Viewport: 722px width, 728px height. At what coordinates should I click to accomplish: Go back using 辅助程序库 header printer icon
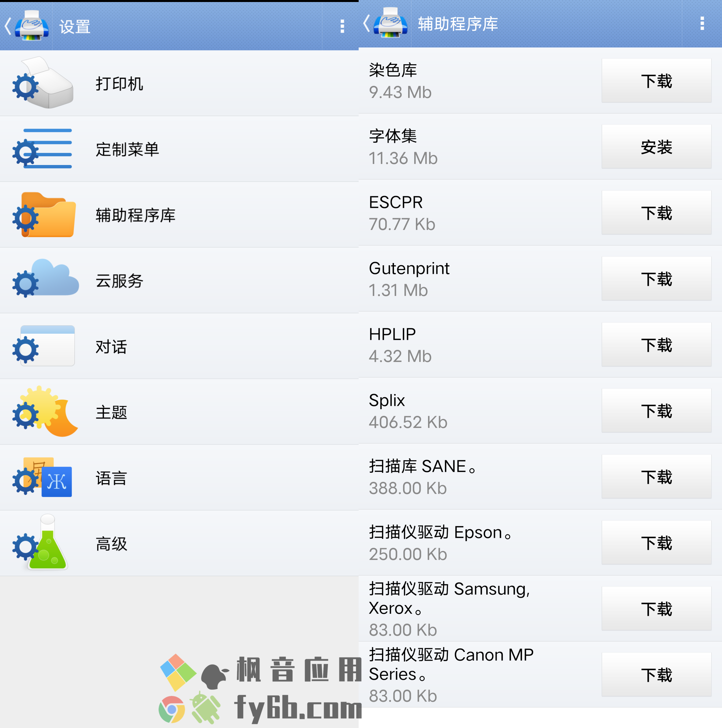[x=385, y=23]
